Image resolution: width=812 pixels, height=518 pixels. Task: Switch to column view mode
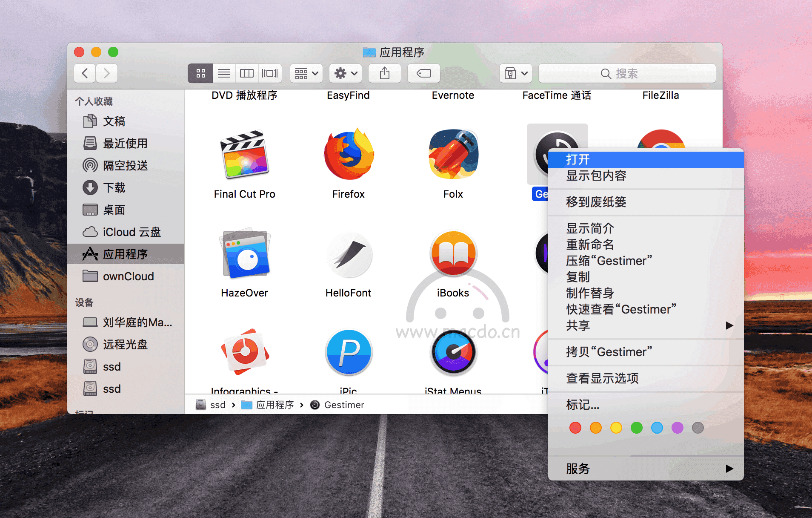click(247, 73)
